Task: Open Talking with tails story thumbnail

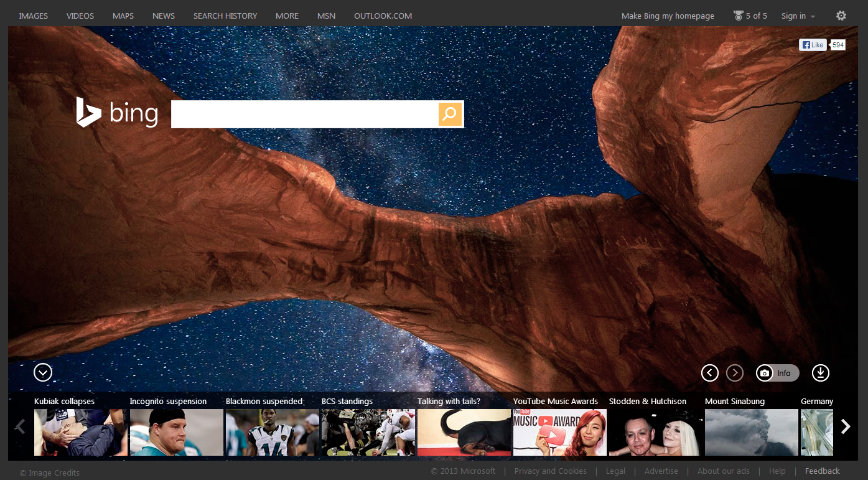Action: coord(464,432)
